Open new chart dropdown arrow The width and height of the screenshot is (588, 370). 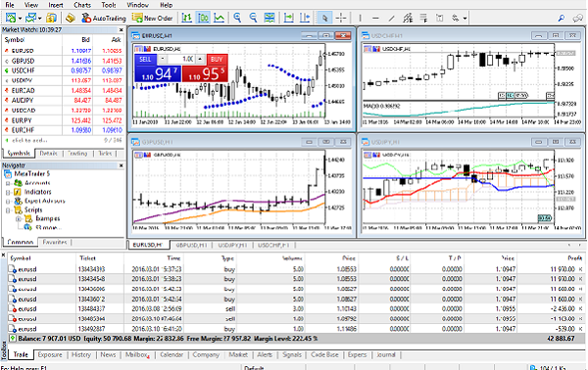(20, 18)
